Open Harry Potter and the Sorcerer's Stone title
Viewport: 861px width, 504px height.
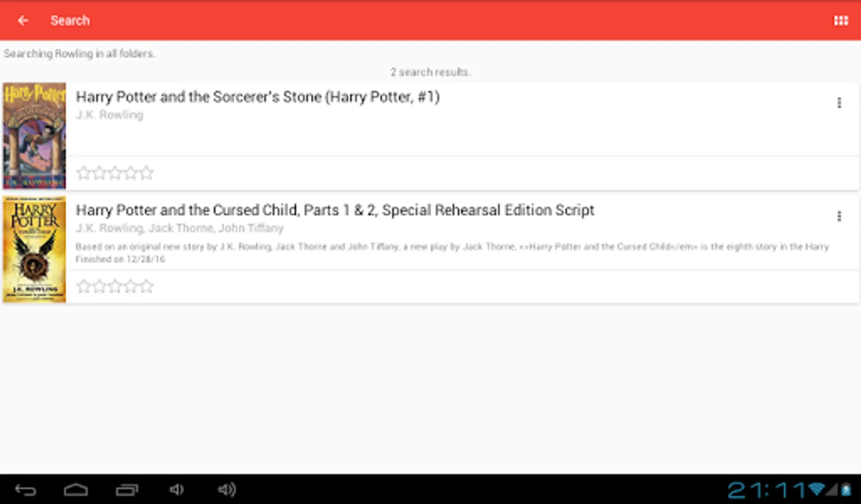click(x=258, y=97)
